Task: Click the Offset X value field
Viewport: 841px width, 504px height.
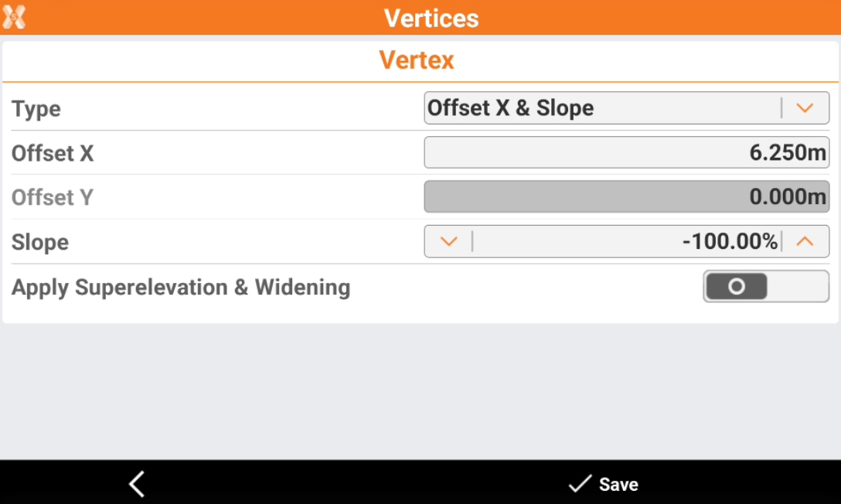Action: (626, 153)
